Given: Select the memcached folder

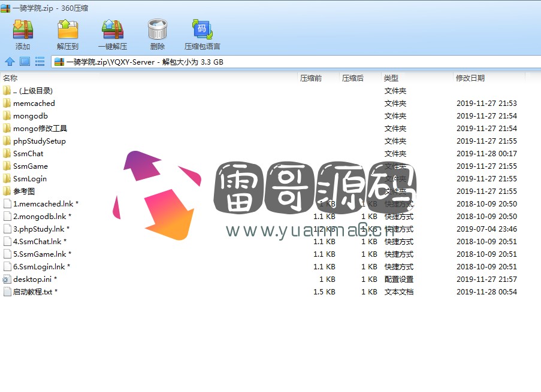Looking at the screenshot, I should (x=34, y=104).
